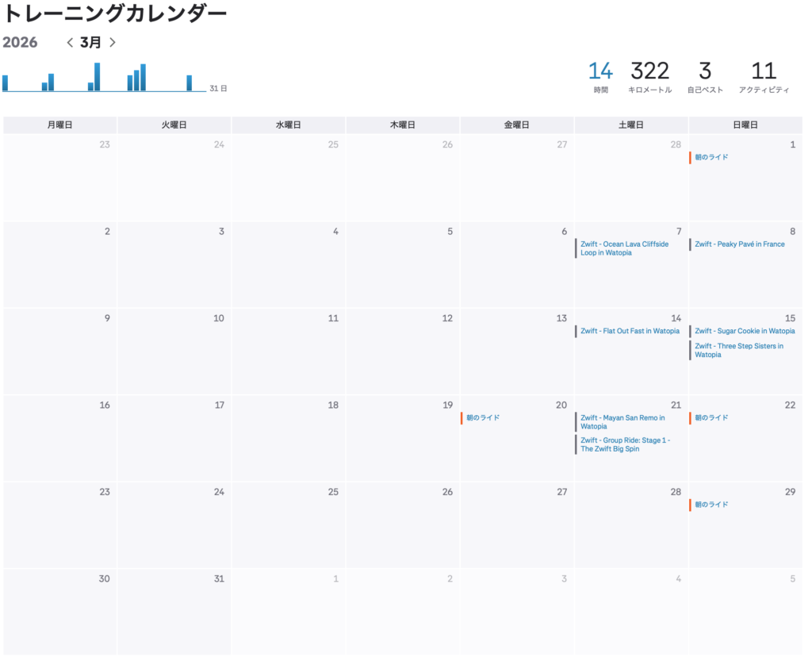Open Zwift Three Step Sisters activity
The image size is (812, 661).
click(738, 350)
